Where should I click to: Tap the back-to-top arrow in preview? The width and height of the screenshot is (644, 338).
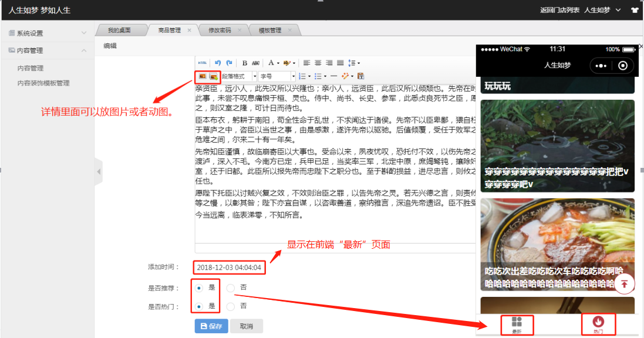[x=624, y=284]
